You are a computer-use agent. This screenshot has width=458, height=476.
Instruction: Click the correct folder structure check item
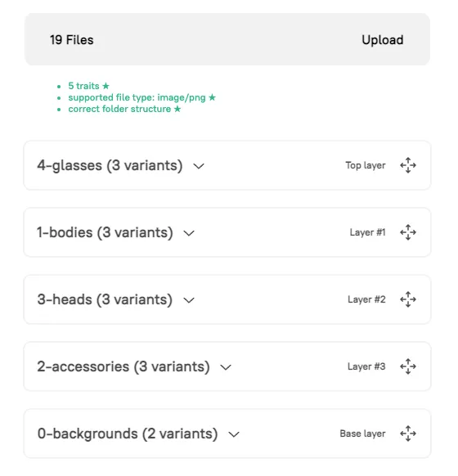click(124, 109)
